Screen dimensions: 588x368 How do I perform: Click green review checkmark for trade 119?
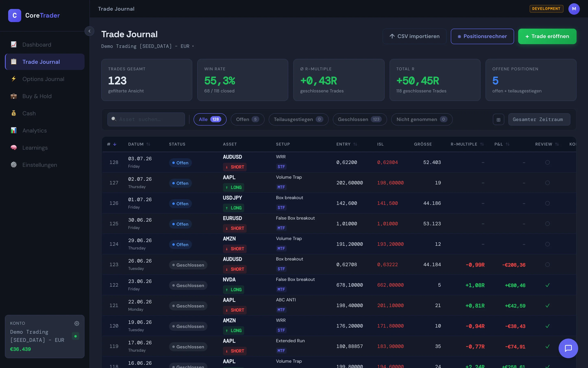pos(547,346)
